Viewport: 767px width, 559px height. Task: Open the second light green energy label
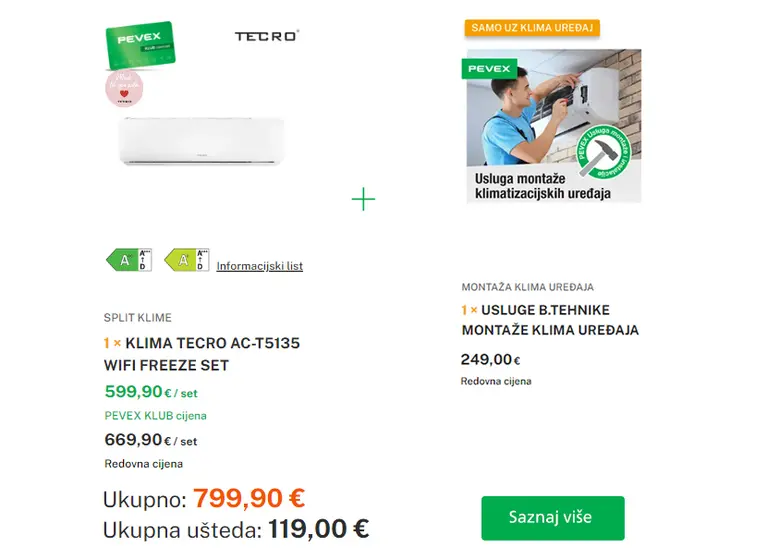pos(187,260)
